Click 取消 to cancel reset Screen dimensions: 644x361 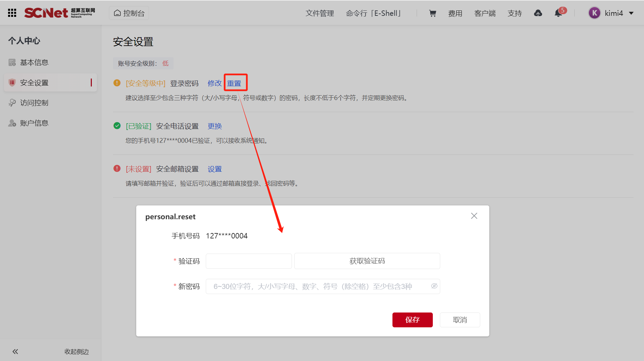coord(460,320)
